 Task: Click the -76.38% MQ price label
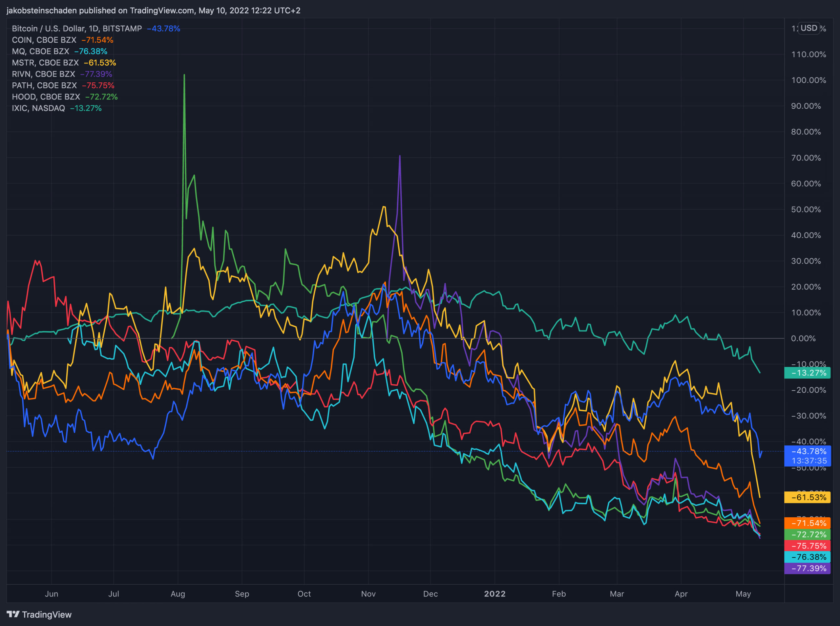pos(808,557)
